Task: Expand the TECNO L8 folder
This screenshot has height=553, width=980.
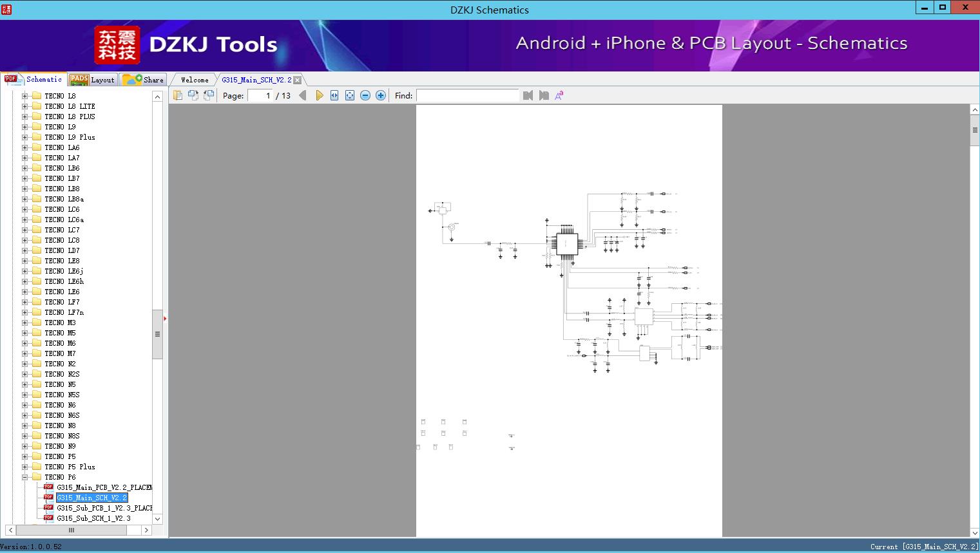Action: [24, 96]
